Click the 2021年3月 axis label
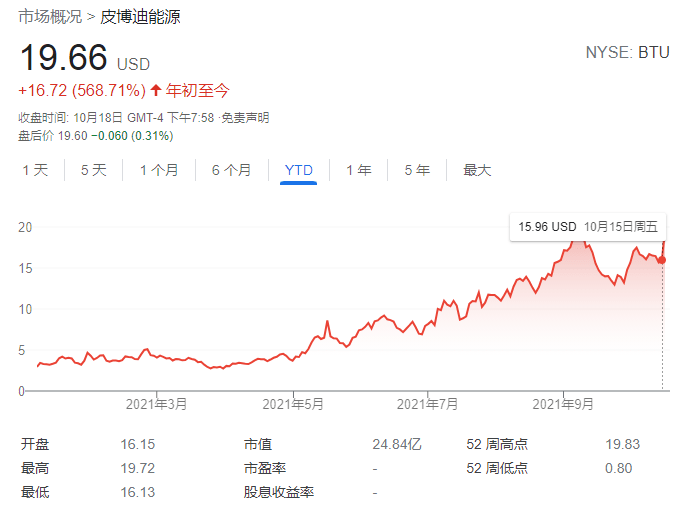690x512 pixels. click(156, 404)
